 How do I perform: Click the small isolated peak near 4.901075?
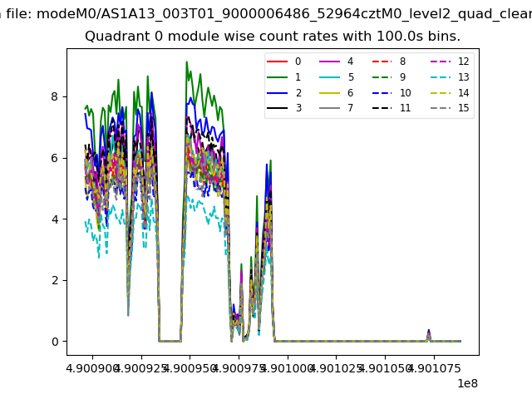(x=428, y=332)
